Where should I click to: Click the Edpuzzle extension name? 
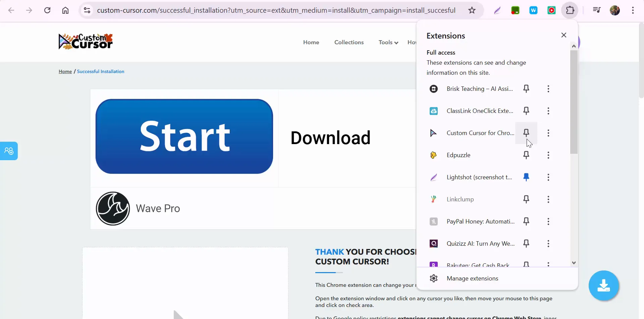click(x=459, y=155)
